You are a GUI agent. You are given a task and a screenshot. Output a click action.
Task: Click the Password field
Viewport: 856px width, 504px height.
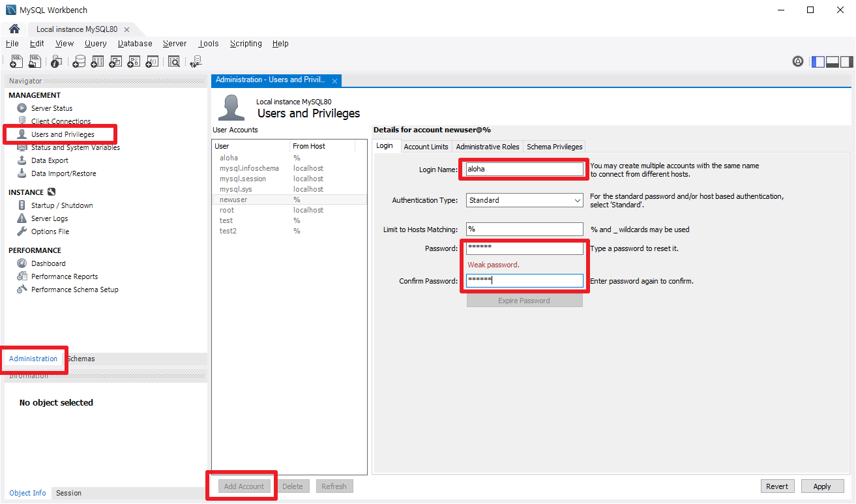(x=525, y=248)
